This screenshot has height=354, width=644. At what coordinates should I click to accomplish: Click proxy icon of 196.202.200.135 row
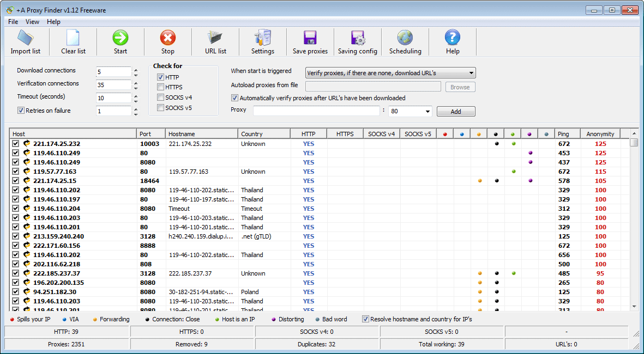[27, 283]
